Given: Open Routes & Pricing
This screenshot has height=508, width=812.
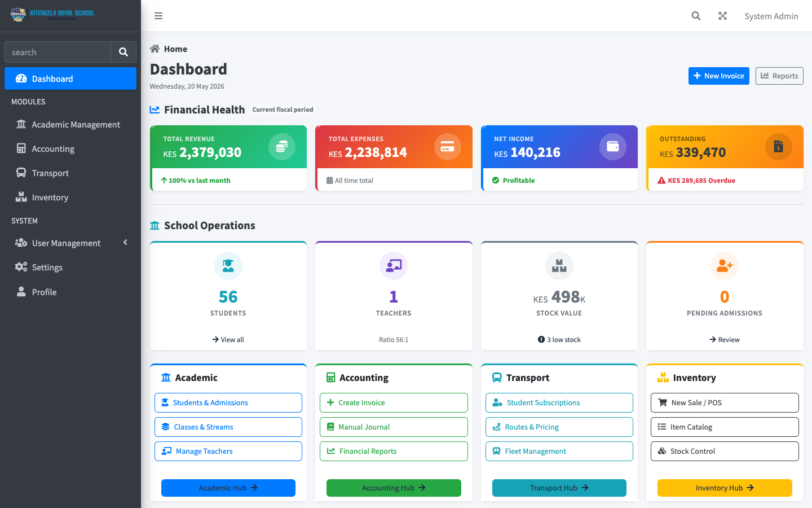Looking at the screenshot, I should click(559, 427).
